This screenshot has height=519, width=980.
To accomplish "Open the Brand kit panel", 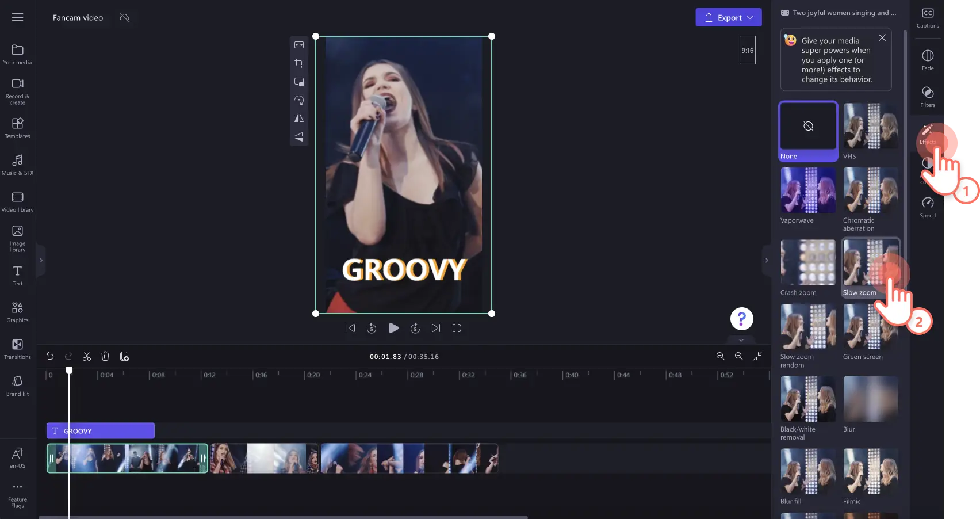I will 18,386.
